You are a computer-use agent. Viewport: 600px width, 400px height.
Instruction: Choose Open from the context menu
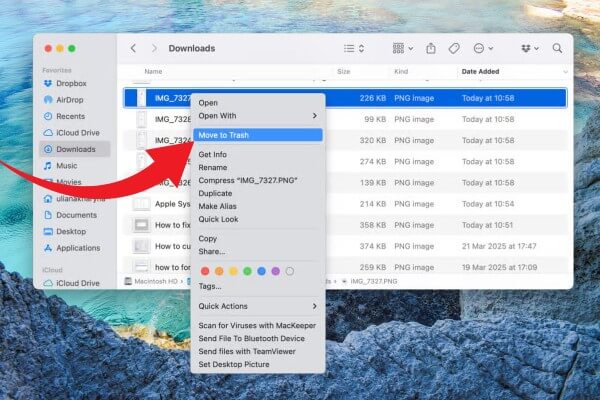(x=258, y=103)
